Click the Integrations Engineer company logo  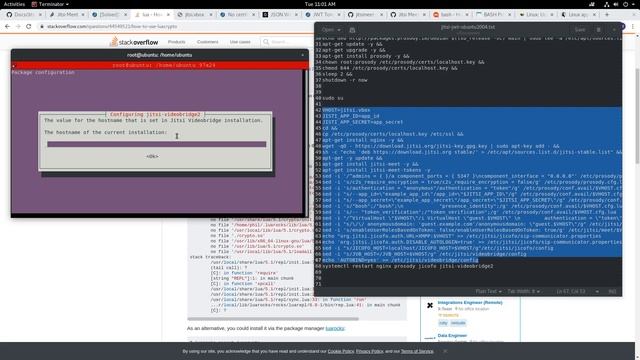point(430,305)
